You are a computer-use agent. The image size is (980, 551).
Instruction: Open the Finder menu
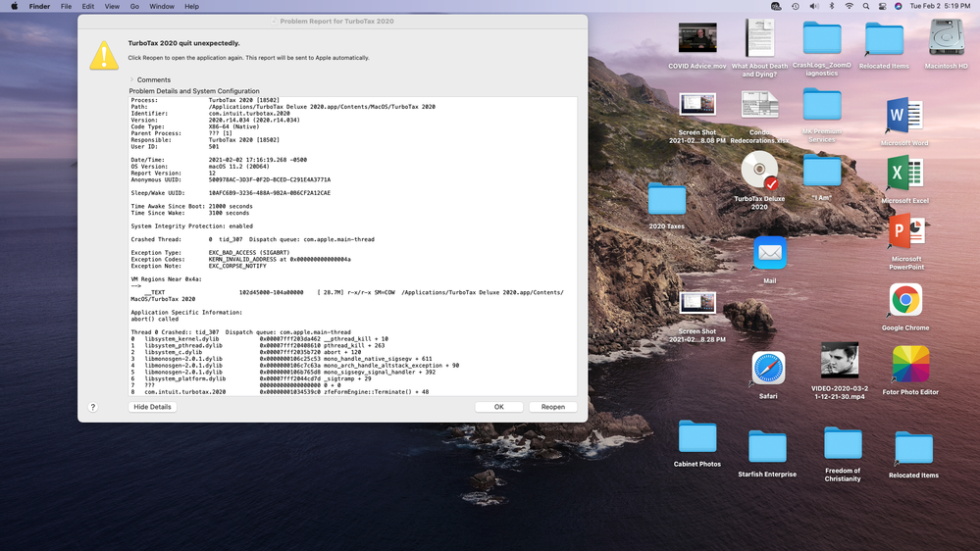coord(39,6)
